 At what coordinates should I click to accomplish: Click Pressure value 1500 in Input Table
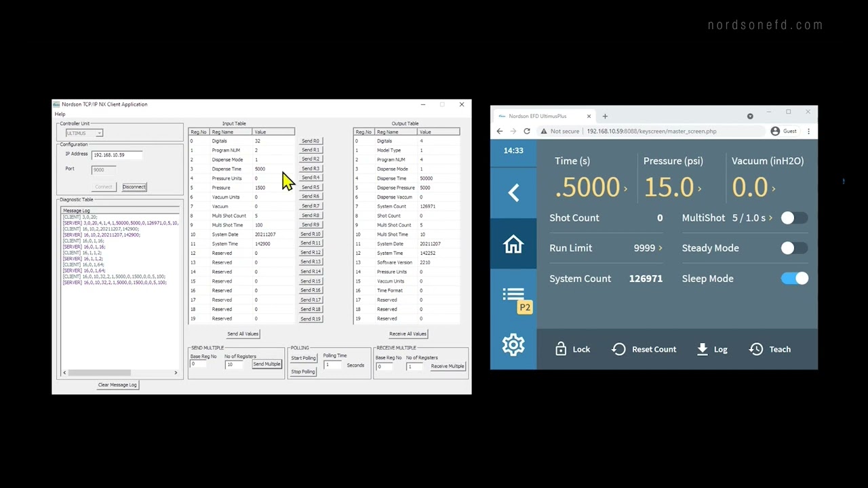[260, 188]
